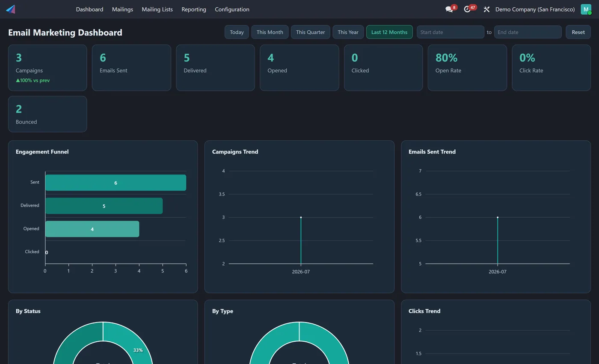Click the 'Email Marketing Dashboard' heading
This screenshot has height=364, width=599.
pyautogui.click(x=65, y=33)
